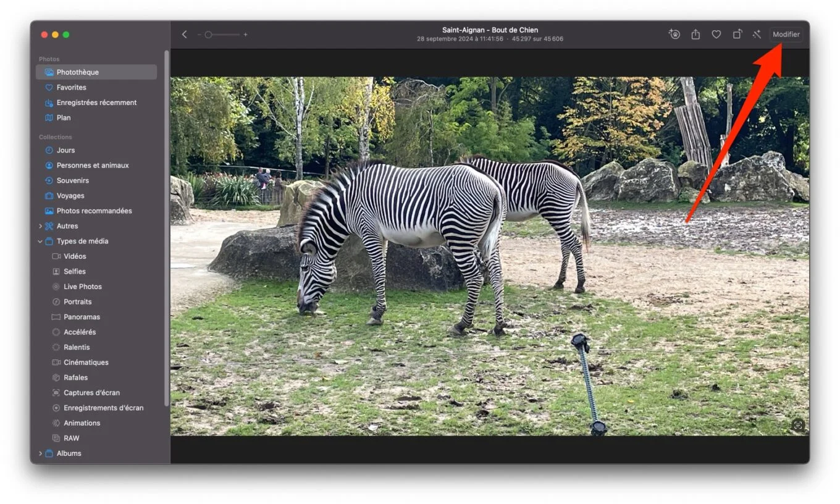Open the Share menu icon in toolbar
Image resolution: width=840 pixels, height=504 pixels.
(695, 35)
